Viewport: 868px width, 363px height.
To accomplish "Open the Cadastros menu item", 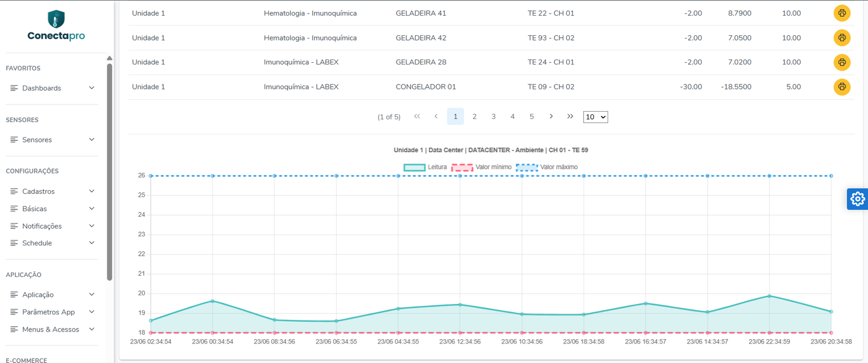I will (x=52, y=191).
